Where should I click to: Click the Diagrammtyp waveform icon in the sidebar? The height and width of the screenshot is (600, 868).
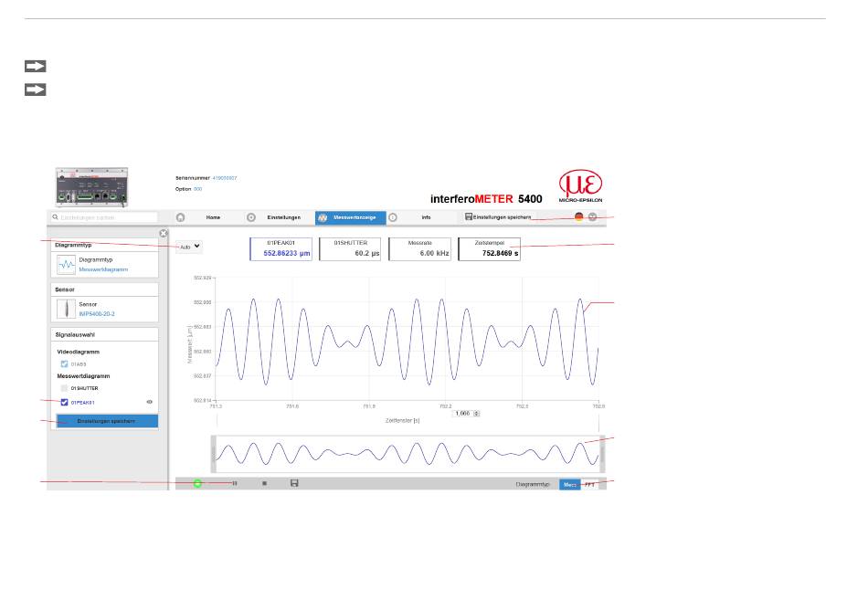coord(67,265)
